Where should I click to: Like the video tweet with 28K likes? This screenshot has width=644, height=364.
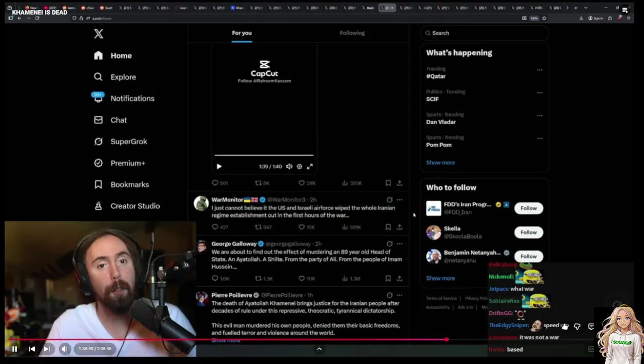pyautogui.click(x=307, y=183)
